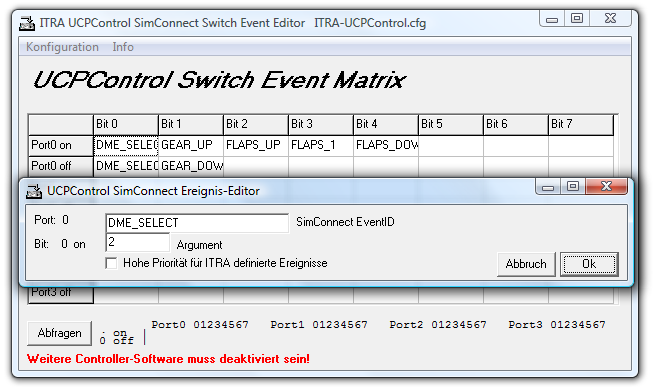Screen dimensions: 653x387
Task: Click the Bit 5 column header
Action: [451, 124]
